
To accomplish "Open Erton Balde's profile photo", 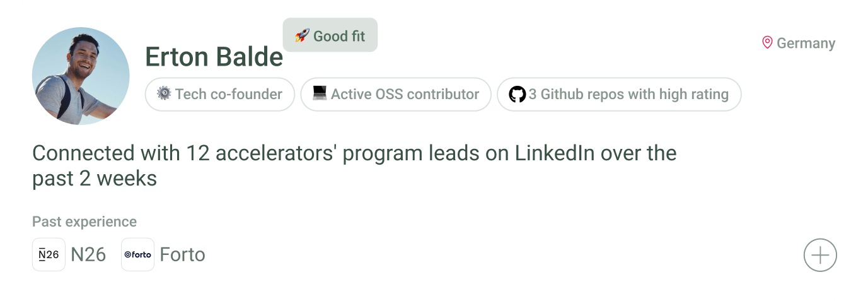I will tap(81, 76).
